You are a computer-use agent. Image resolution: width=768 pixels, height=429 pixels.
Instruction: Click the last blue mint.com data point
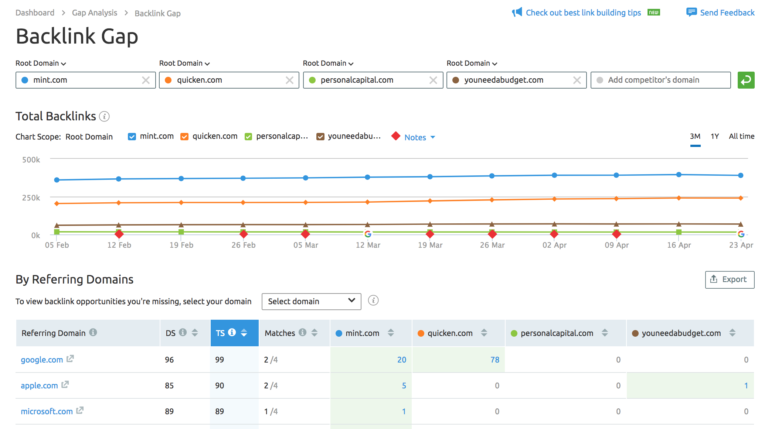pos(741,175)
